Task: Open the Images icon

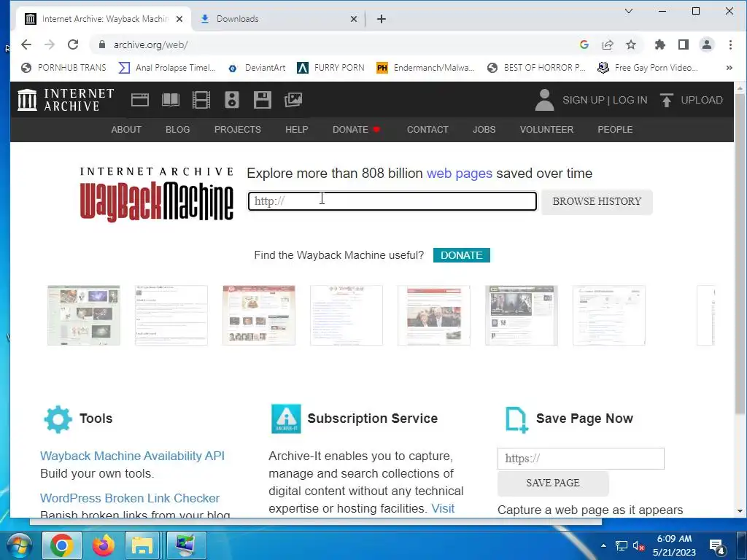Action: (x=293, y=100)
